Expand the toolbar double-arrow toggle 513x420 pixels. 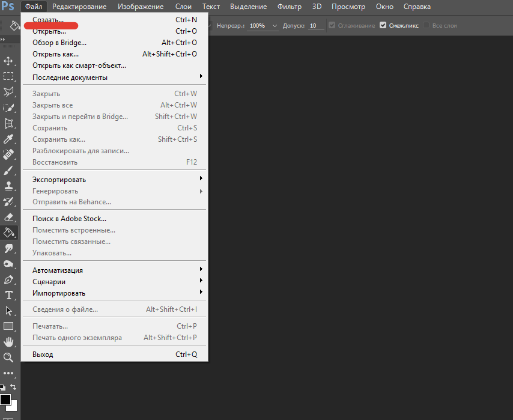click(2, 39)
